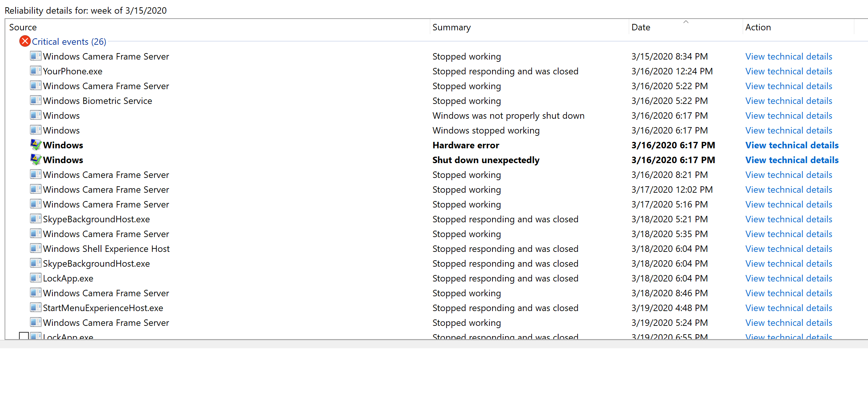The image size is (868, 415).
Task: Click the Camera Frame Server icon dated 3/17/2020 12:02 PM
Action: pyautogui.click(x=36, y=189)
